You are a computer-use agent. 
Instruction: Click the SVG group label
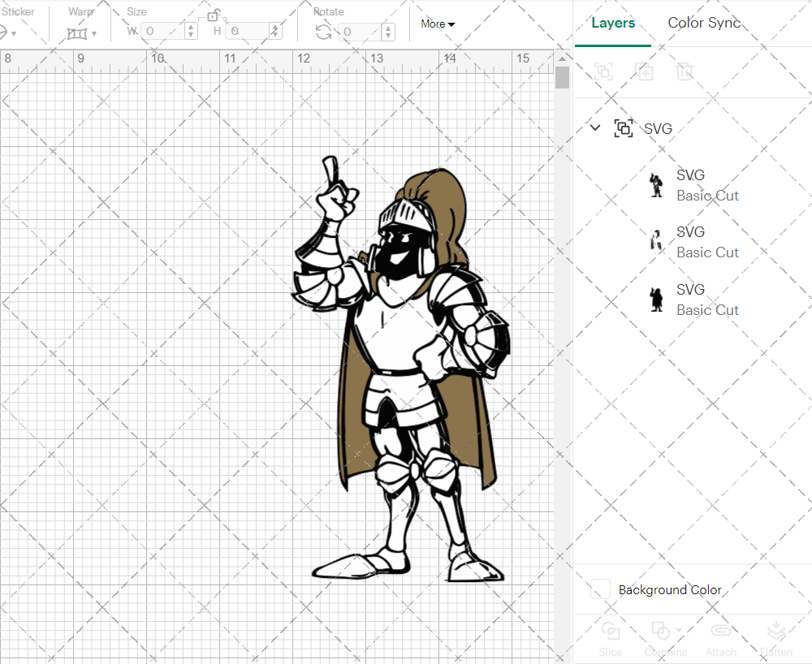coord(657,128)
